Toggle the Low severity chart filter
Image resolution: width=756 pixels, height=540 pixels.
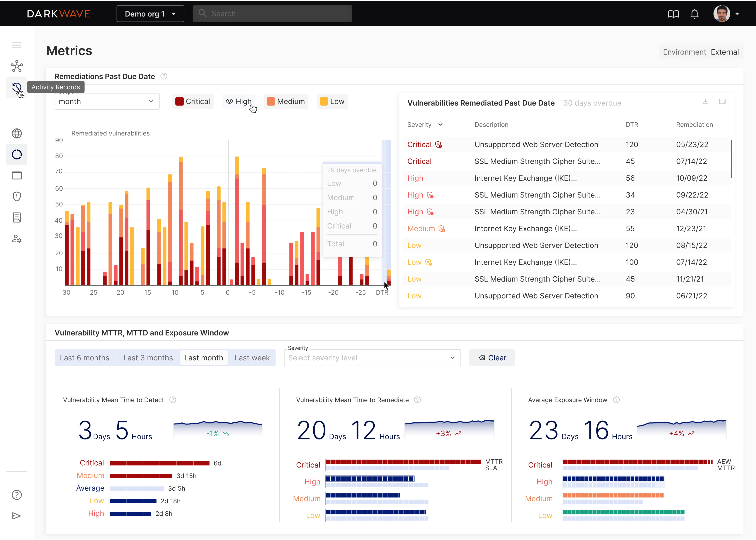(x=332, y=101)
